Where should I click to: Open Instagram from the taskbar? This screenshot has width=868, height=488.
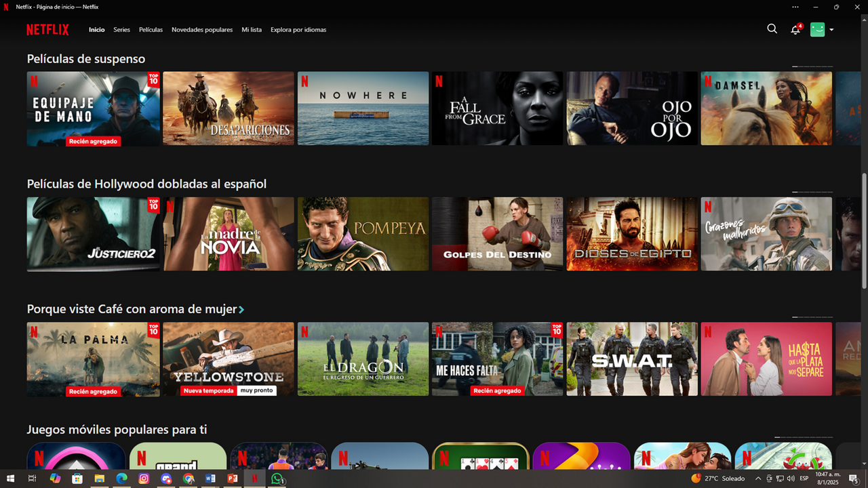pyautogui.click(x=144, y=479)
